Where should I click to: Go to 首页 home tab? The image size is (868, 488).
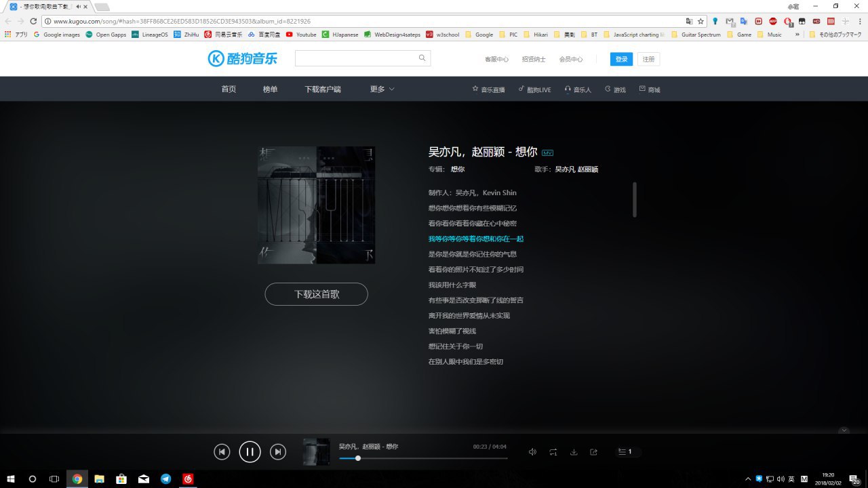229,89
